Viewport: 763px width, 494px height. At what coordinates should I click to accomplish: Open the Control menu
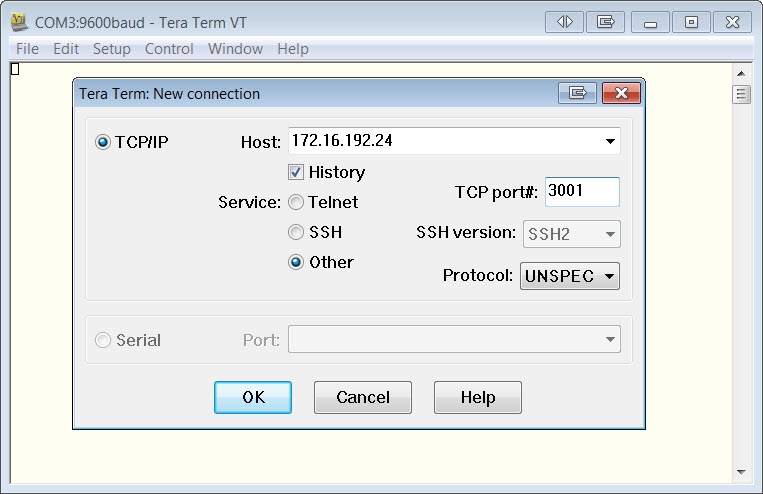tap(169, 48)
